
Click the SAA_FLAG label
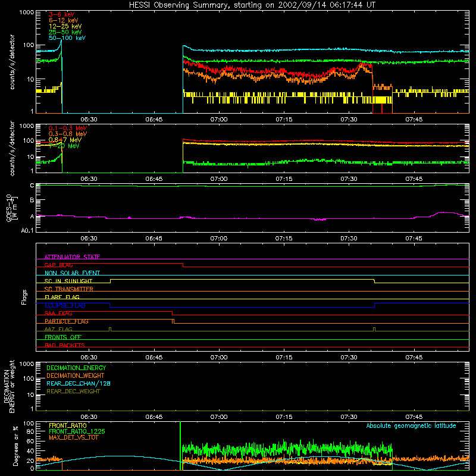(x=58, y=313)
